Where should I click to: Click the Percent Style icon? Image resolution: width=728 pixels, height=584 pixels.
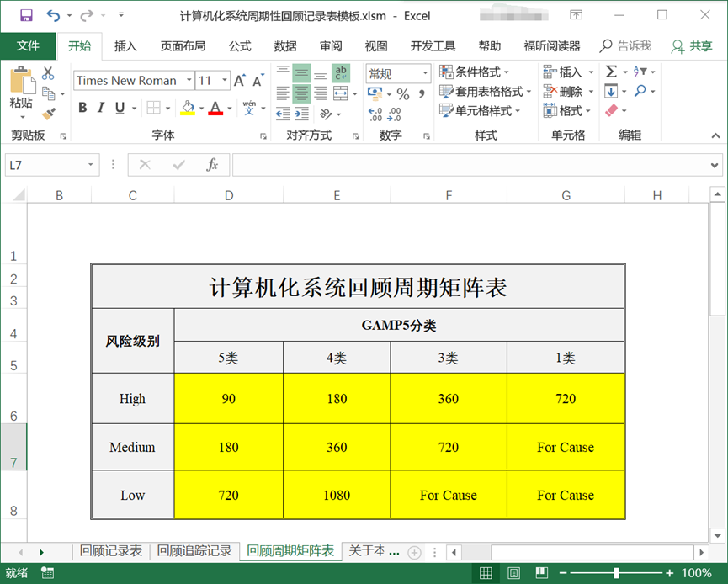403,93
